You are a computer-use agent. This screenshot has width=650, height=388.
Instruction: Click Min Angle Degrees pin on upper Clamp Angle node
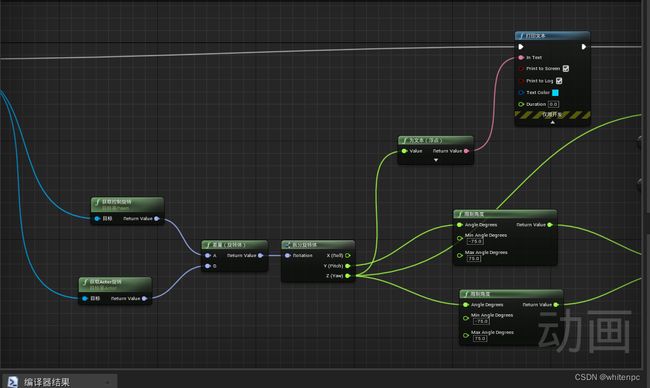pyautogui.click(x=460, y=238)
